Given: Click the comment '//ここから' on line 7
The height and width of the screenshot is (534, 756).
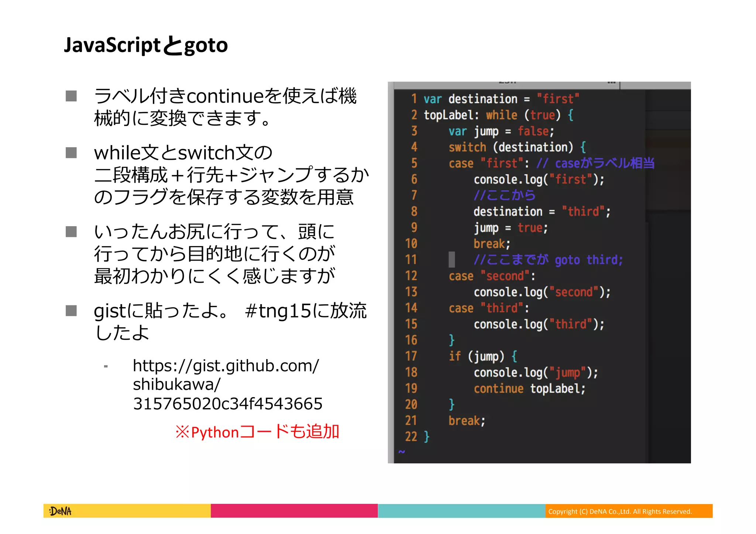Looking at the screenshot, I should pos(504,195).
